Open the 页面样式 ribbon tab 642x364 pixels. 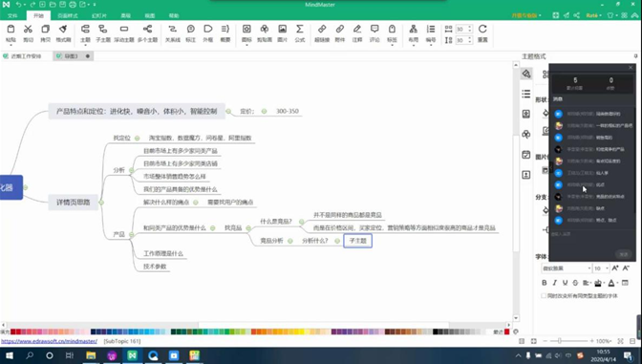pos(68,15)
